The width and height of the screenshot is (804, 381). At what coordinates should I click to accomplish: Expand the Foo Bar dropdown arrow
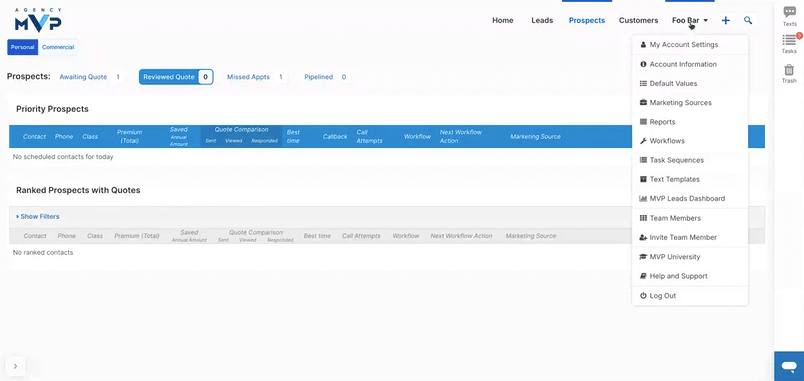tap(706, 21)
